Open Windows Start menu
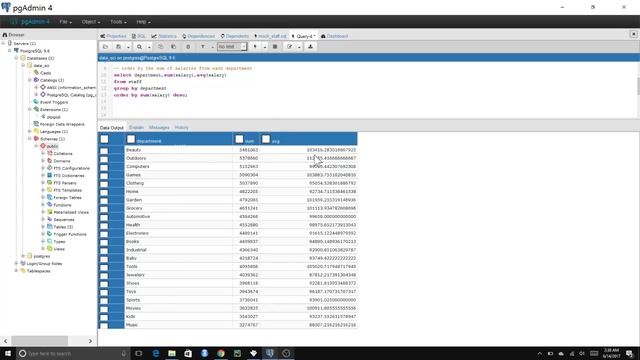The width and height of the screenshot is (640, 360). click(x=8, y=353)
